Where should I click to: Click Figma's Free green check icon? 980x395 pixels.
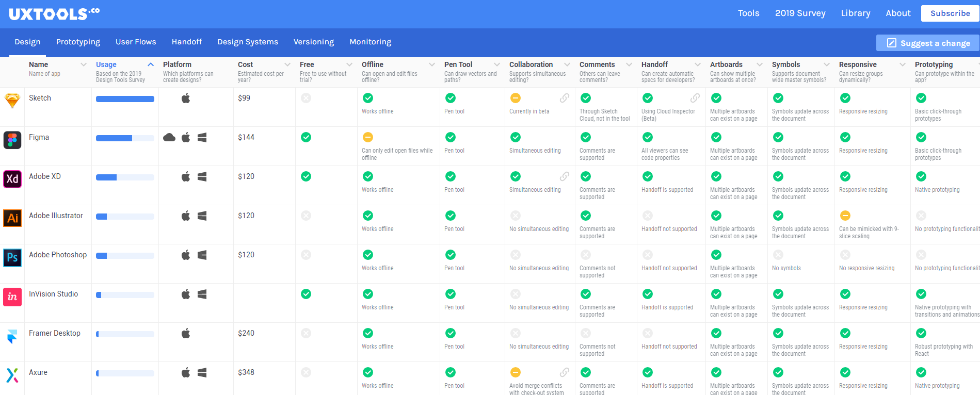tap(306, 137)
